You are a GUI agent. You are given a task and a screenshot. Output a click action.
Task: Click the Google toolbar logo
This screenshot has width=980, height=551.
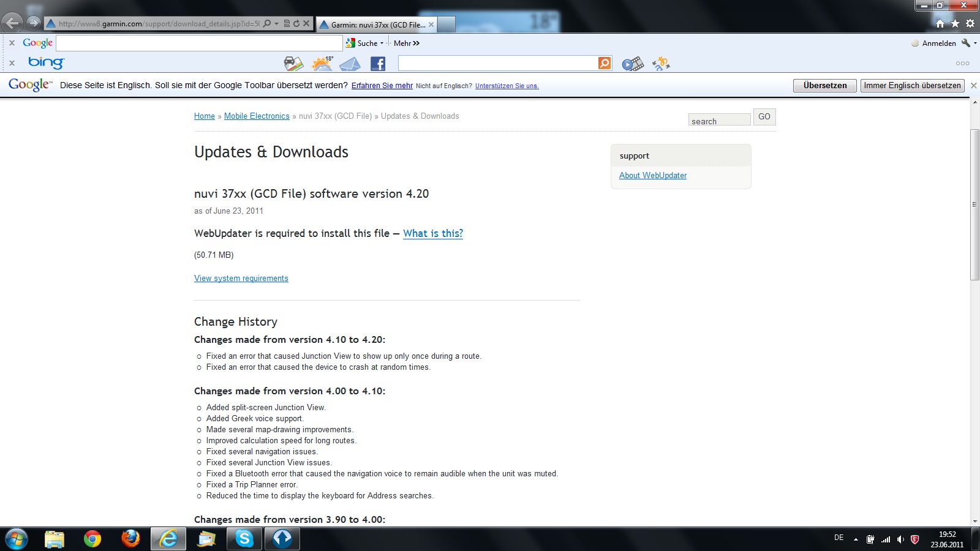click(37, 43)
